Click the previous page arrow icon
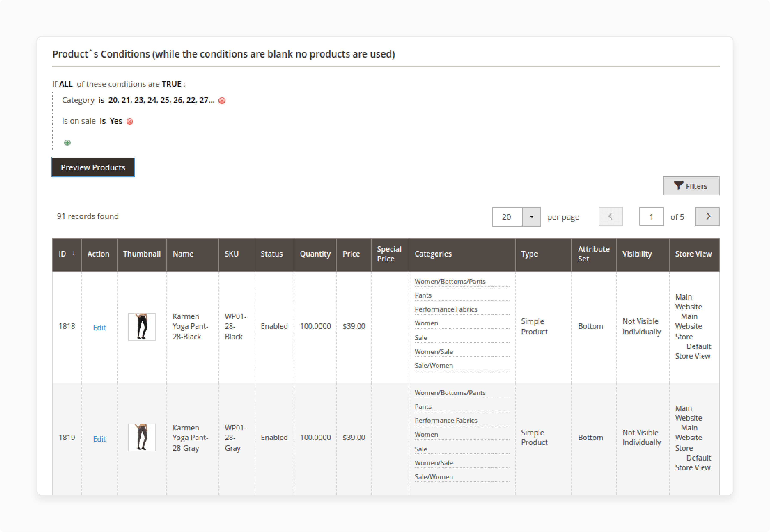The image size is (770, 532). tap(611, 217)
